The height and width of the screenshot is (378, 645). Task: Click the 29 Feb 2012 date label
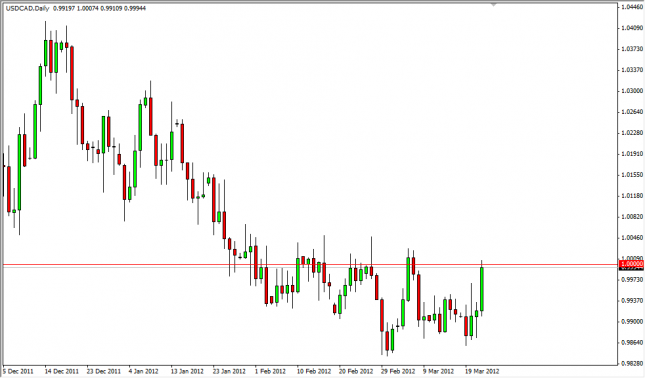pyautogui.click(x=398, y=371)
